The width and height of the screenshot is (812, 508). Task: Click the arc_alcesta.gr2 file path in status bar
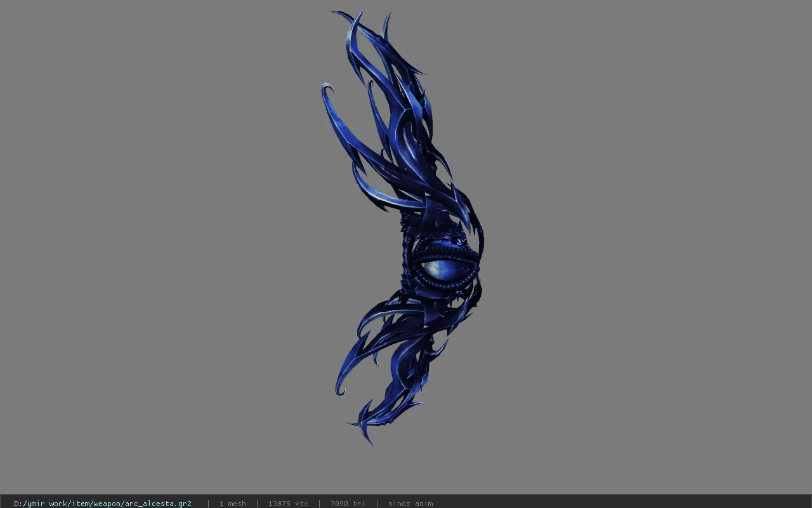[x=103, y=504]
